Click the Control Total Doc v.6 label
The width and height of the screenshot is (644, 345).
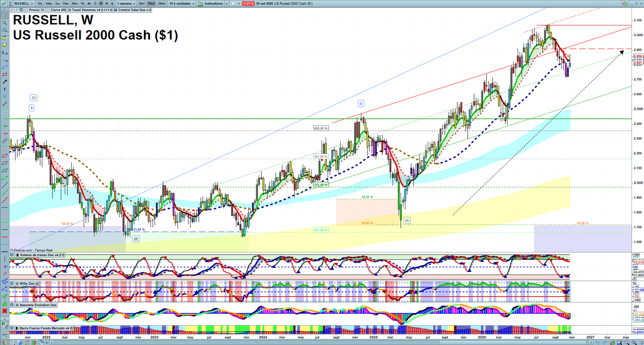pos(135,10)
